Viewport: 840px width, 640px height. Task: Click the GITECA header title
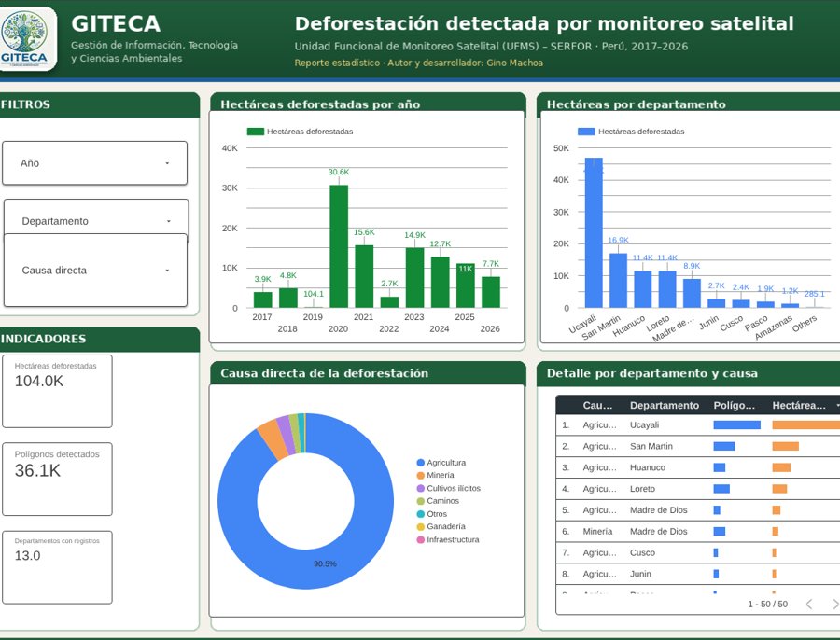pyautogui.click(x=116, y=23)
